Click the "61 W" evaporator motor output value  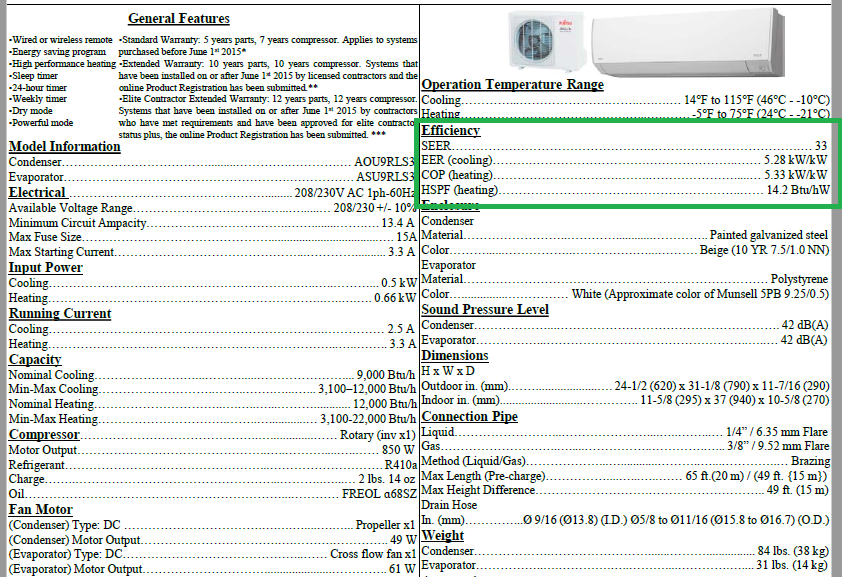[x=402, y=568]
